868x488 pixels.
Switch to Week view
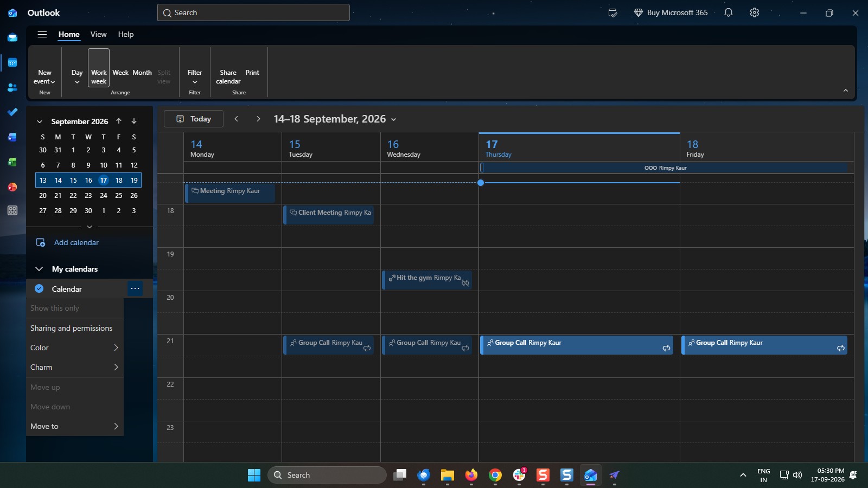[x=120, y=73]
